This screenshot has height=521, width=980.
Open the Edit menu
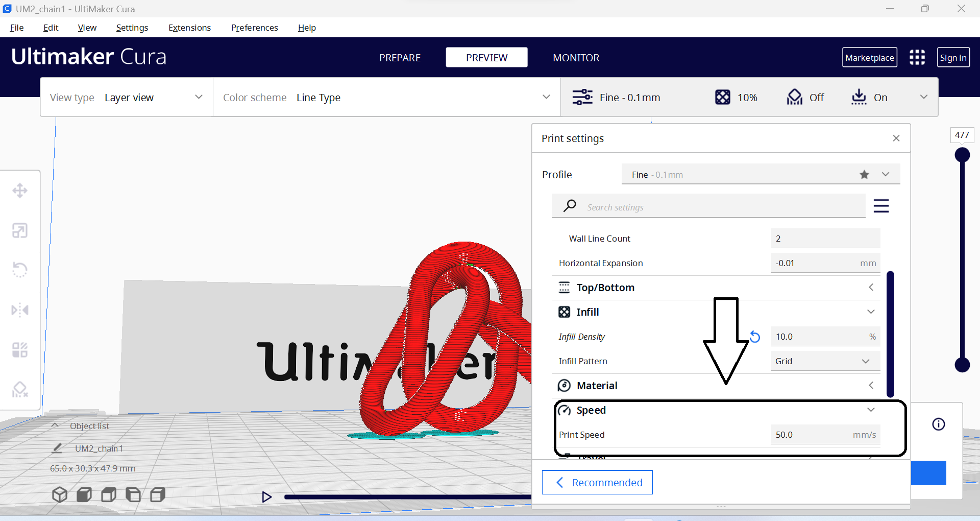(51, 28)
